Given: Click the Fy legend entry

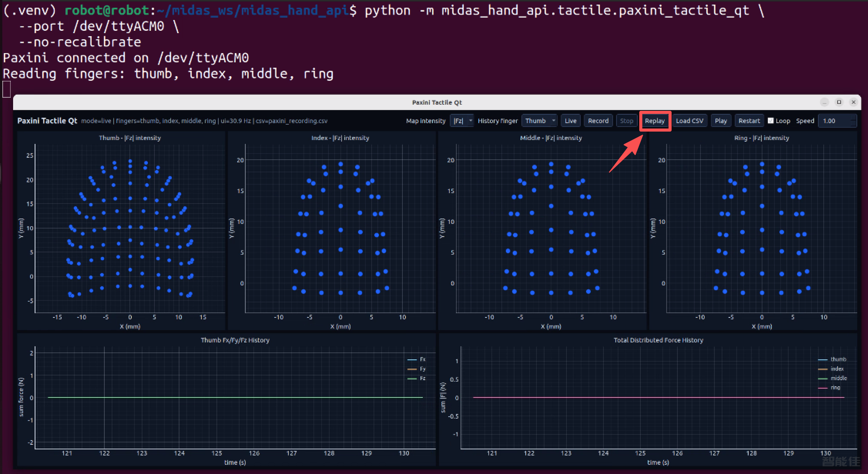Looking at the screenshot, I should point(417,369).
